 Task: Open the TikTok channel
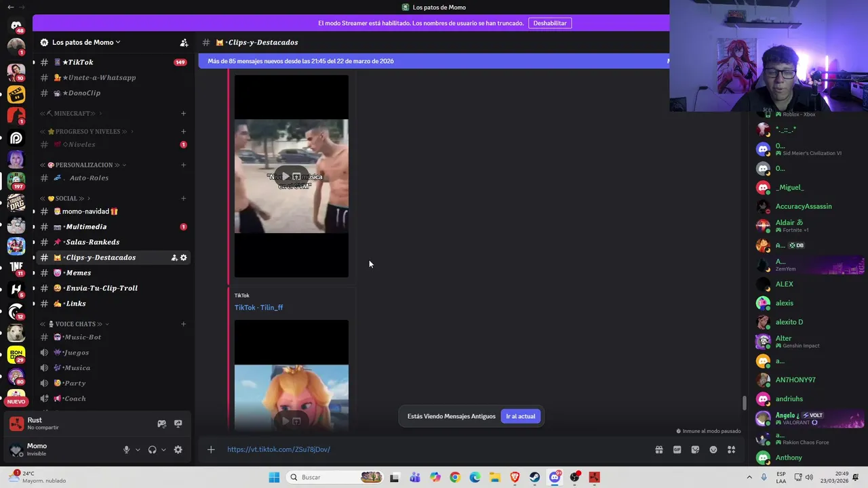(x=112, y=62)
